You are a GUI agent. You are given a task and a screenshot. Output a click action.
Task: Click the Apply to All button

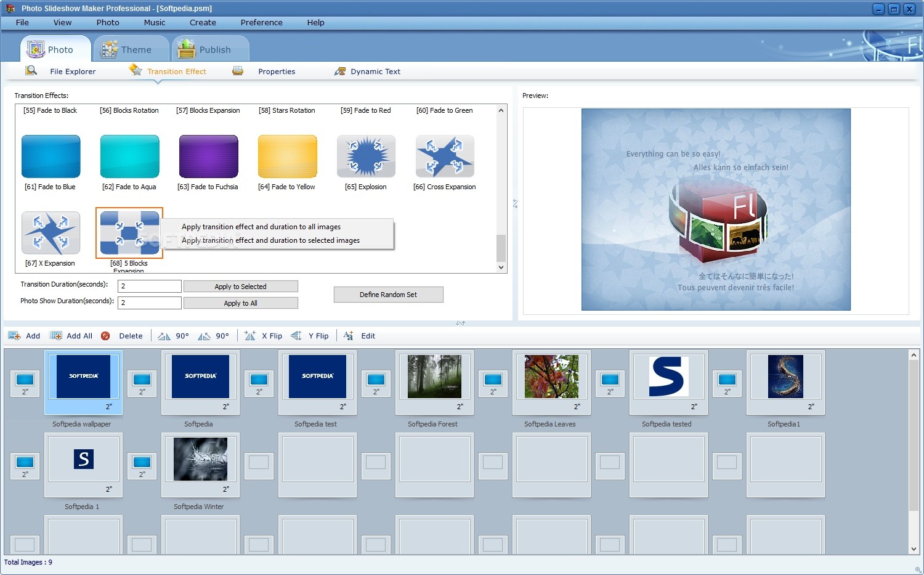tap(241, 303)
